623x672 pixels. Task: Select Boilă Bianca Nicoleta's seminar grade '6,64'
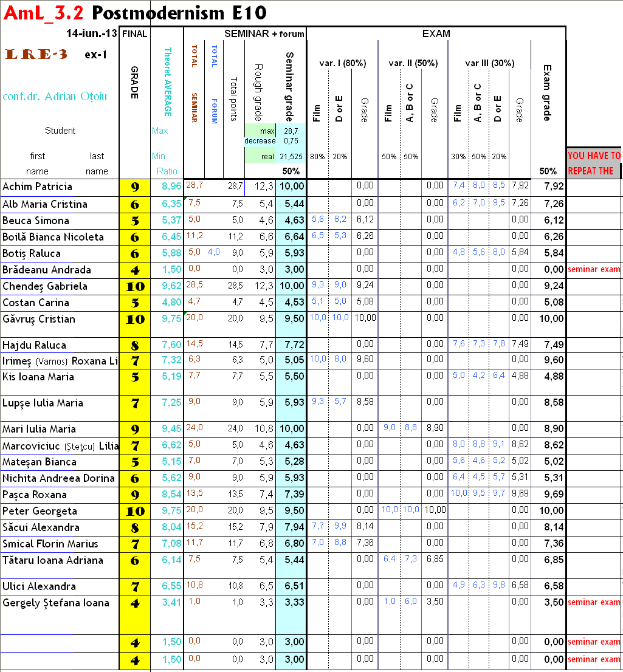(294, 237)
